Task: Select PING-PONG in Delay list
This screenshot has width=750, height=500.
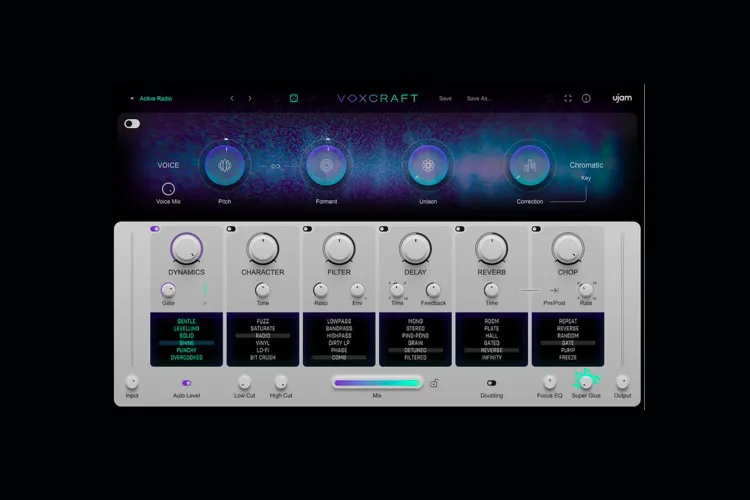Action: click(415, 336)
